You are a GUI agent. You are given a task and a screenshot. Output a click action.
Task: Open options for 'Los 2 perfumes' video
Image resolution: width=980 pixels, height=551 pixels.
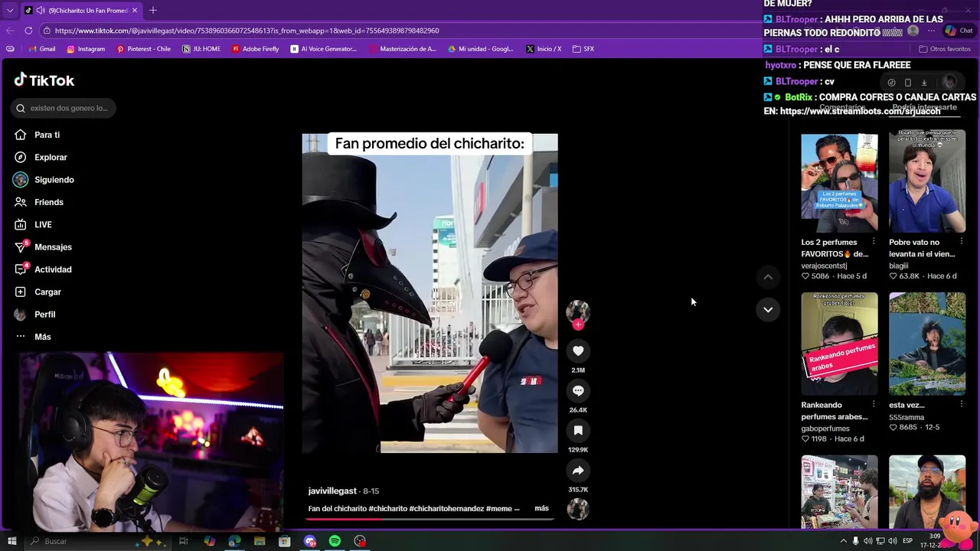[x=874, y=242]
